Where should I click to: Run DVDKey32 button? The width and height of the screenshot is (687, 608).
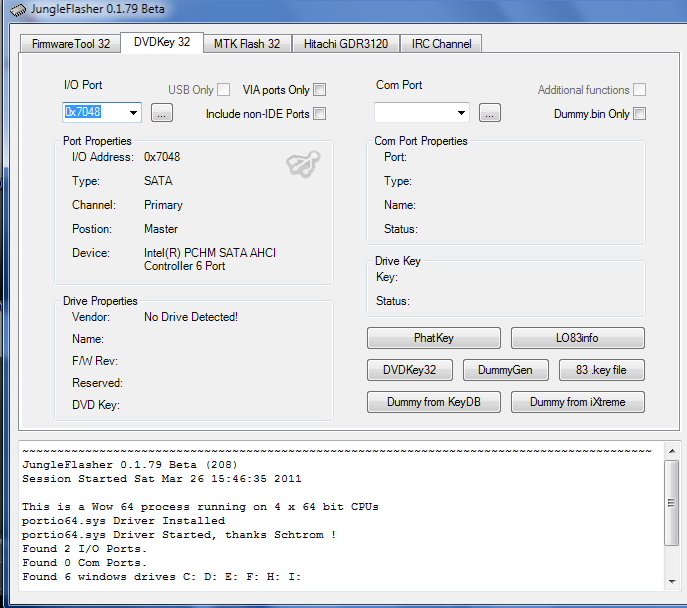point(410,370)
